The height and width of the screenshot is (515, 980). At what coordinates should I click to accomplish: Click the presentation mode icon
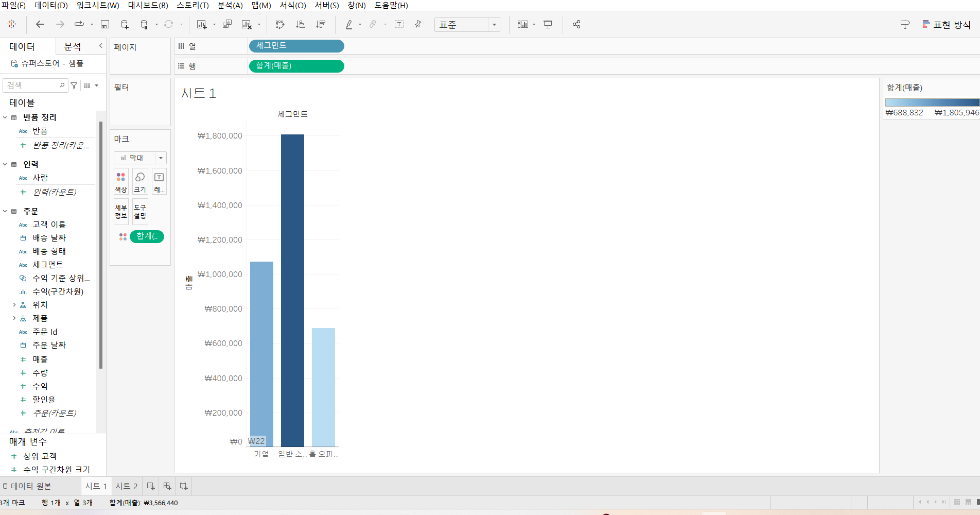pyautogui.click(x=548, y=24)
